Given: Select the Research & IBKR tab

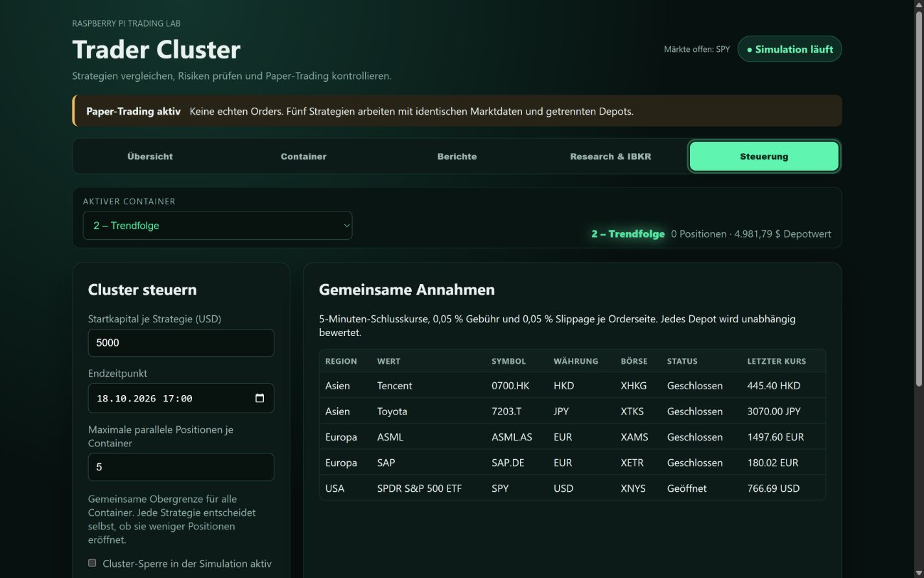Looking at the screenshot, I should click(x=611, y=156).
